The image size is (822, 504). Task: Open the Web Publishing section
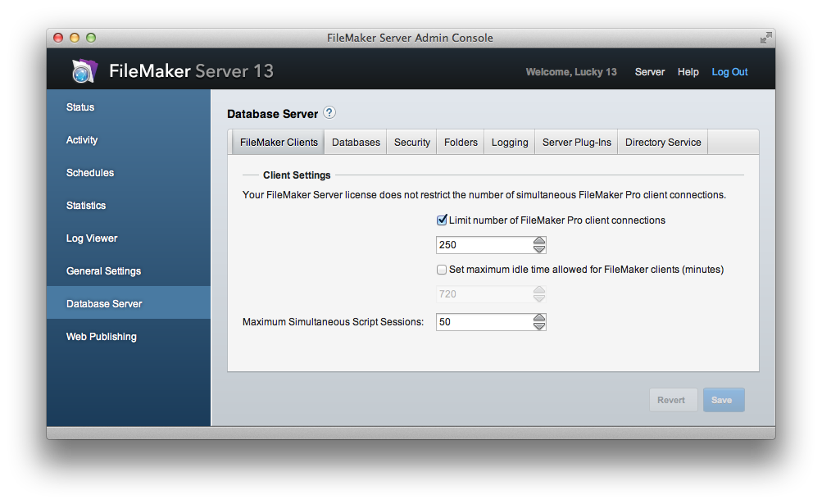101,337
